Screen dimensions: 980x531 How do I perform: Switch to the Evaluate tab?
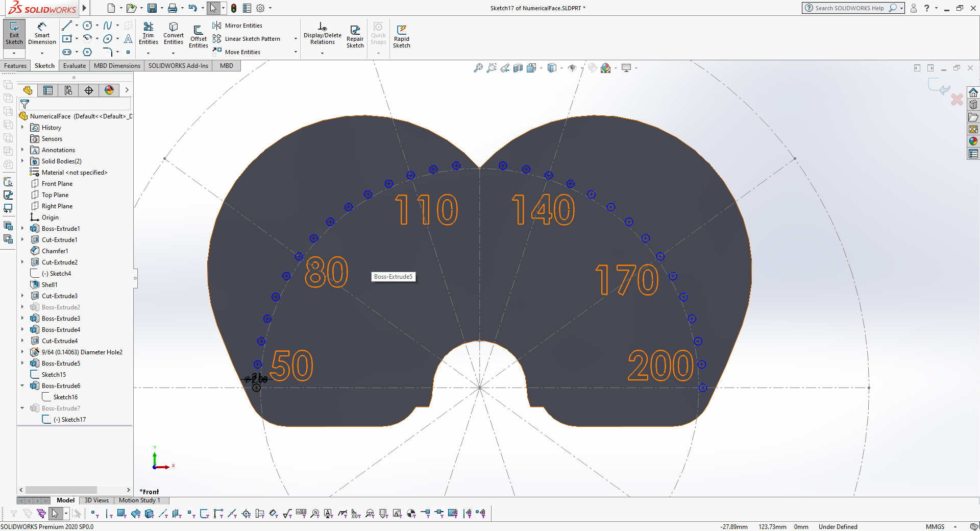click(x=75, y=66)
